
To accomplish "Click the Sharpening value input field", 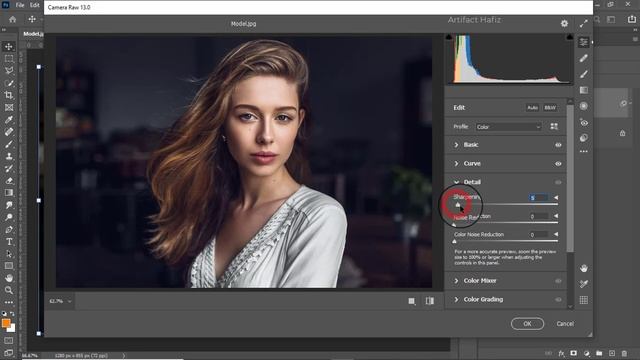I will coord(538,198).
